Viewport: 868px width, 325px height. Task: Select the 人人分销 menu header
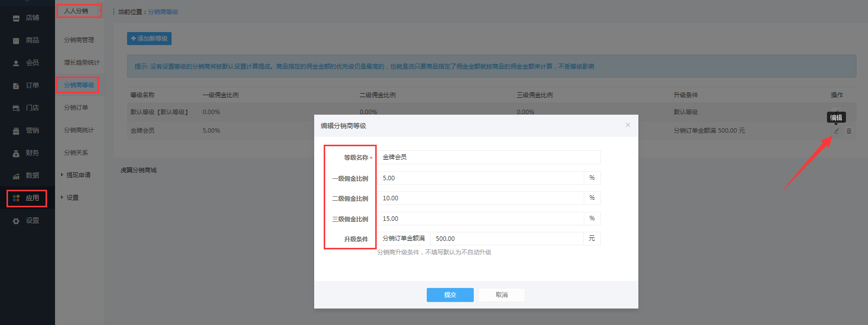coord(76,11)
